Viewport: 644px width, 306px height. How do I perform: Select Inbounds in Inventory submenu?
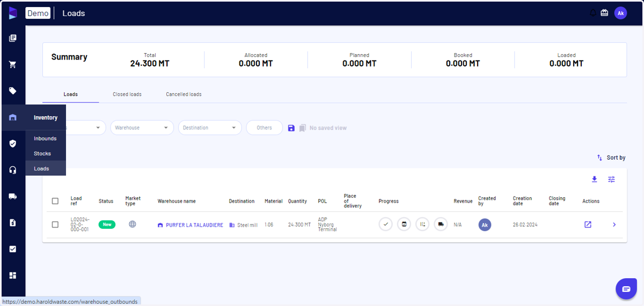pyautogui.click(x=45, y=138)
